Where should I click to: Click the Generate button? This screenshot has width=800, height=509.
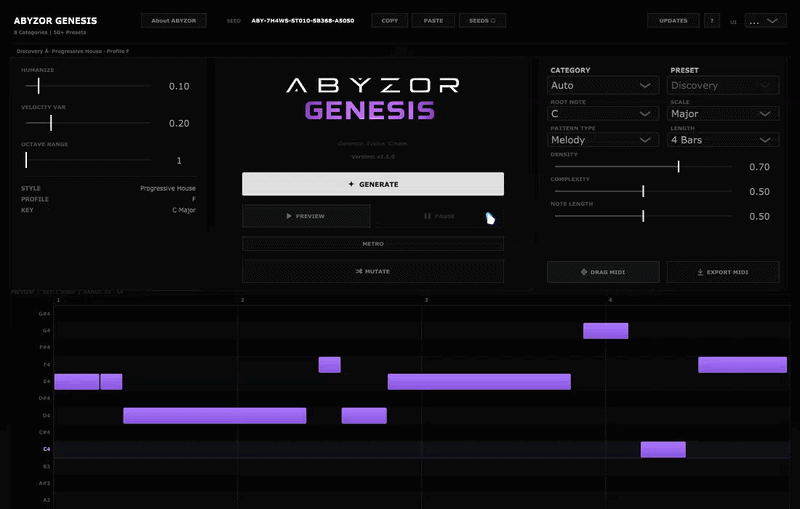pos(373,184)
